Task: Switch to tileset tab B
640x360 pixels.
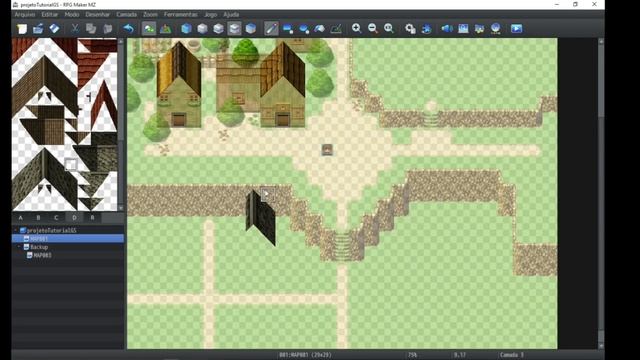Action: (38, 218)
